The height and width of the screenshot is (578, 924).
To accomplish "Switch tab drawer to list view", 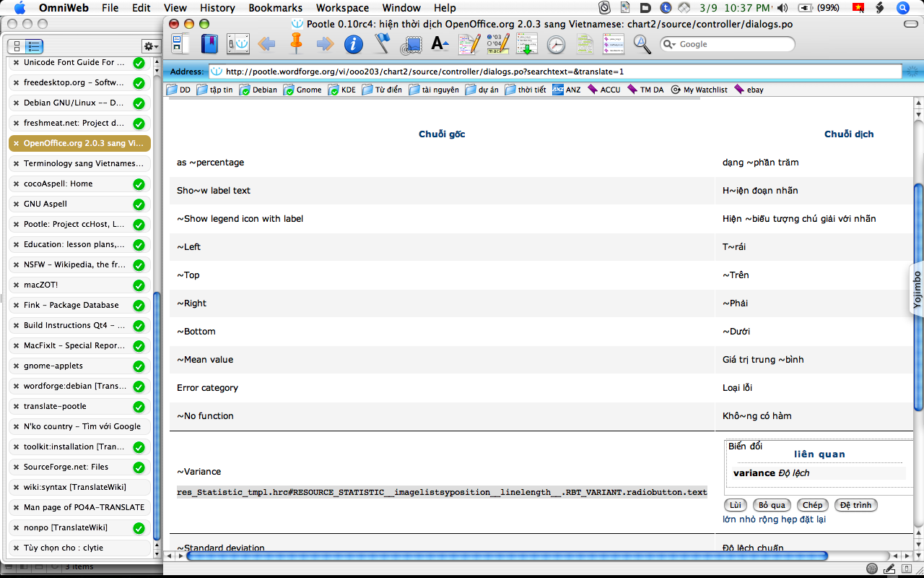I will (x=34, y=46).
